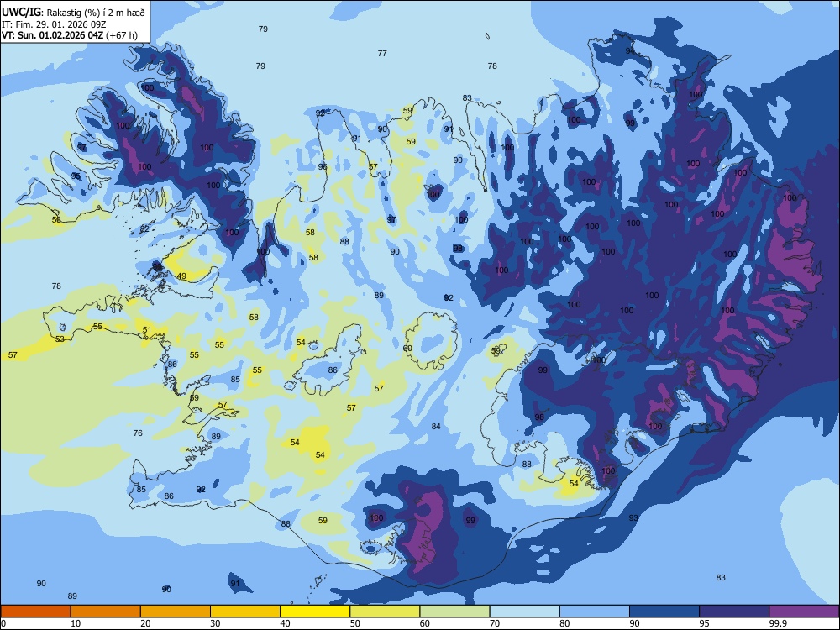Select the '77' value over the northern sea
Viewport: 840px width, 630px height.
coord(382,54)
